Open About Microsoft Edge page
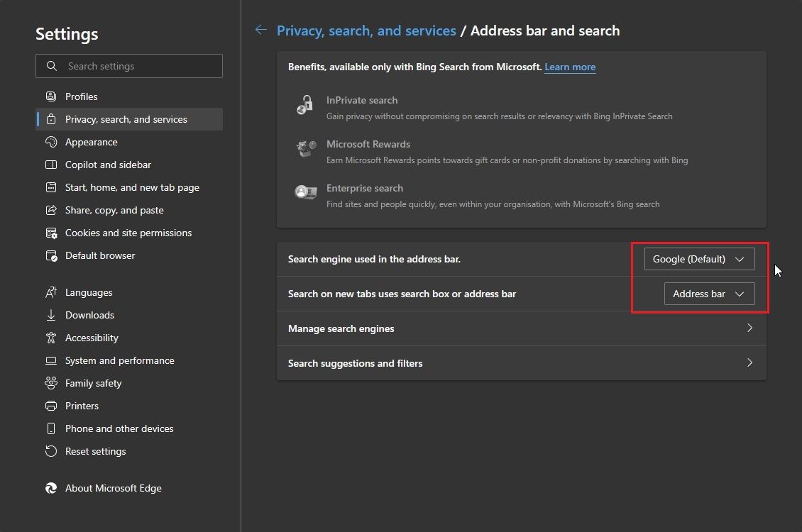 tap(129, 488)
